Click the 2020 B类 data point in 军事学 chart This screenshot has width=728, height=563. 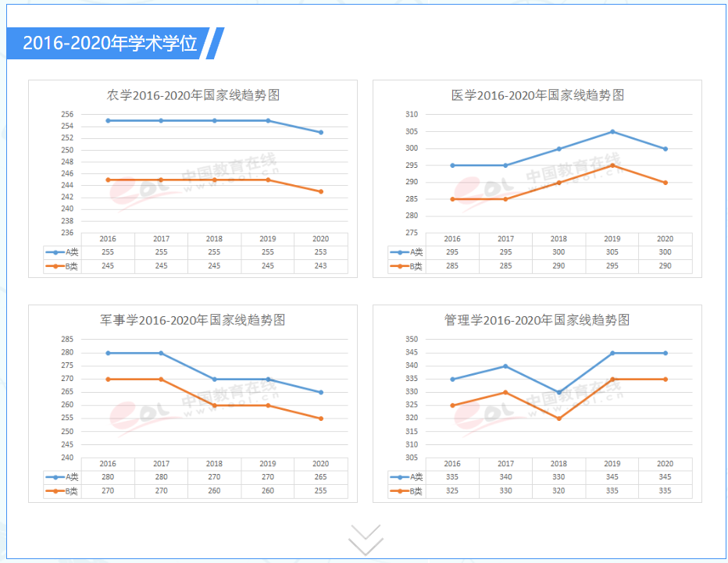[x=321, y=419]
